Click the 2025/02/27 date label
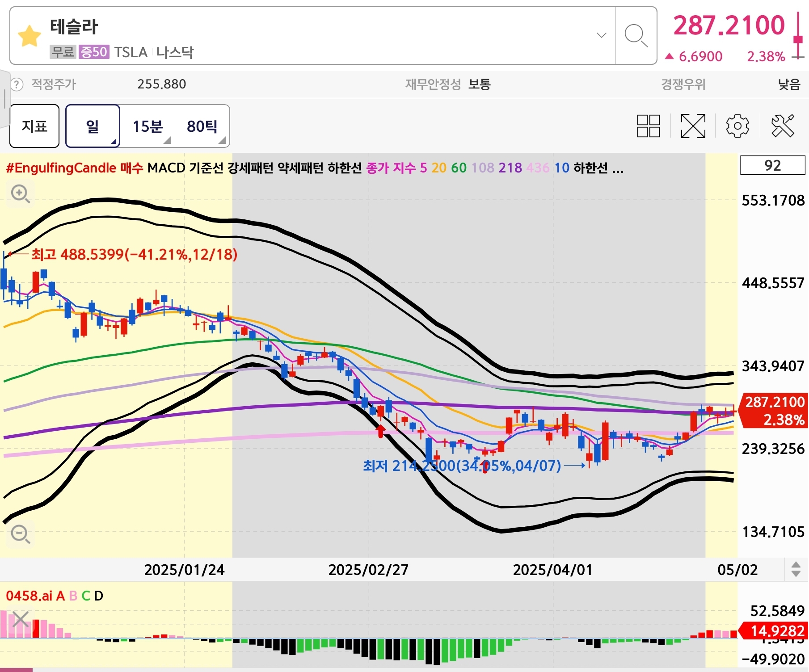Screen dimensions: 809x672 pos(368,570)
